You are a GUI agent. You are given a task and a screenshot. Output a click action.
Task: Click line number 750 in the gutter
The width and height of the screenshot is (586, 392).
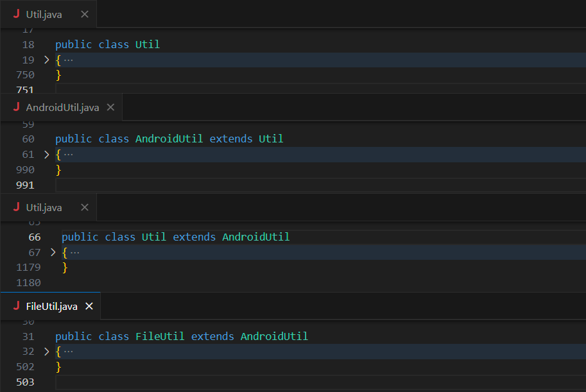point(25,75)
